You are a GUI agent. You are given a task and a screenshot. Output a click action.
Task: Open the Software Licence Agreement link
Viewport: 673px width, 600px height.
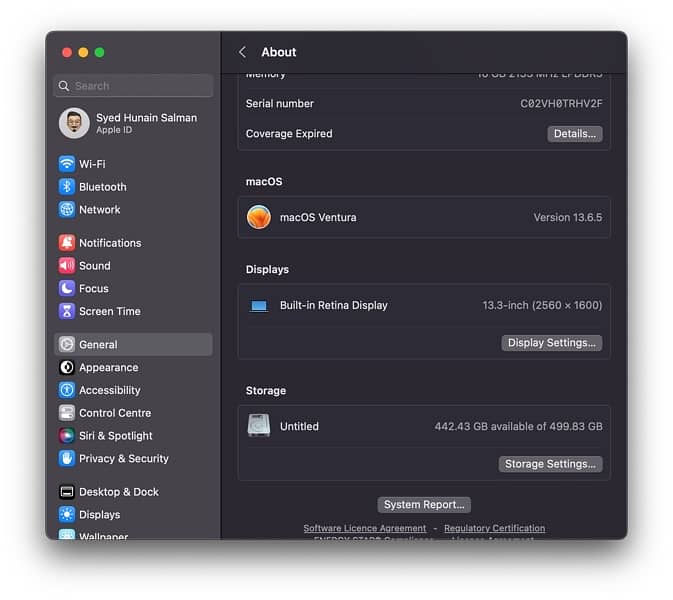click(364, 528)
